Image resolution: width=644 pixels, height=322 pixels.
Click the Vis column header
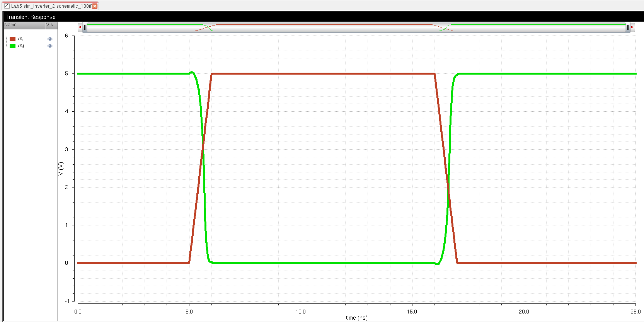(51, 25)
